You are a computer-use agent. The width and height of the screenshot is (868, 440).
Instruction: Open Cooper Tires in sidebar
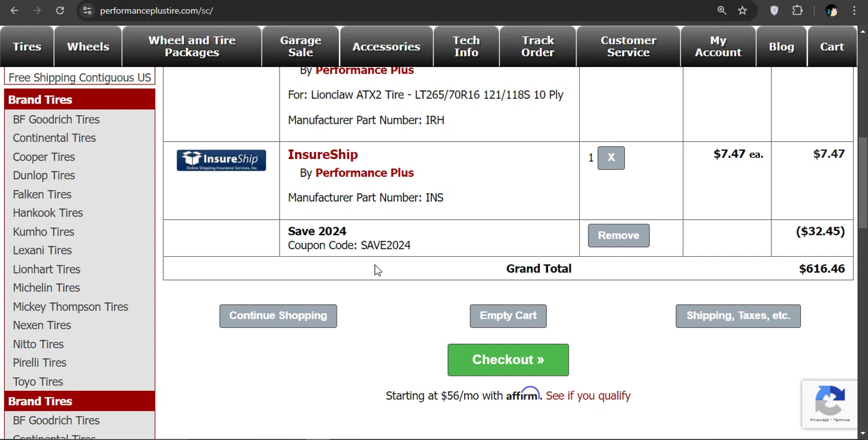click(44, 157)
